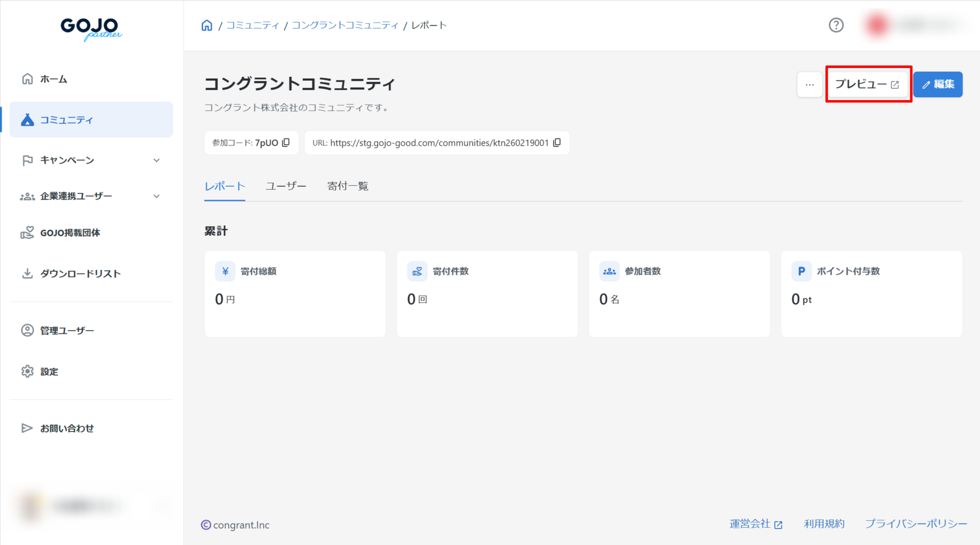Open お問い合わせ in the sidebar

point(67,428)
